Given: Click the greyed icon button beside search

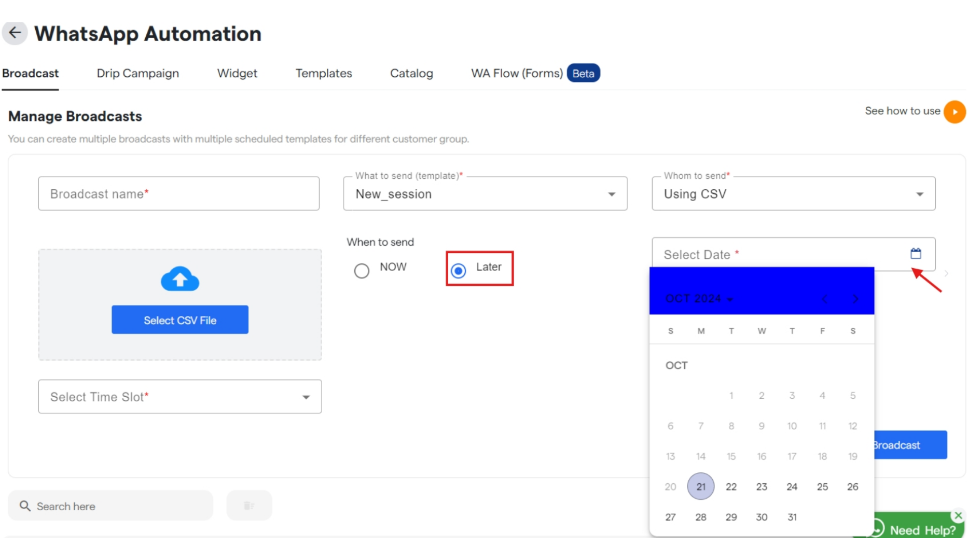Looking at the screenshot, I should pyautogui.click(x=249, y=505).
